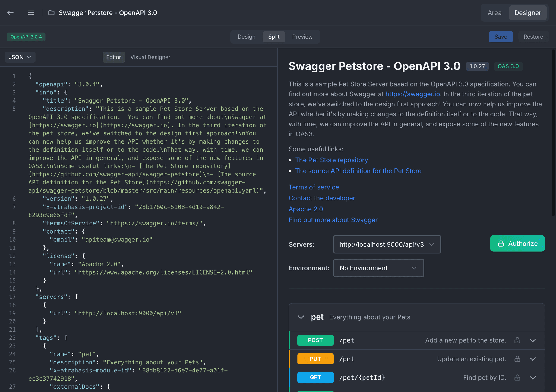Click the POST method badge
This screenshot has height=392, width=556.
pyautogui.click(x=315, y=340)
